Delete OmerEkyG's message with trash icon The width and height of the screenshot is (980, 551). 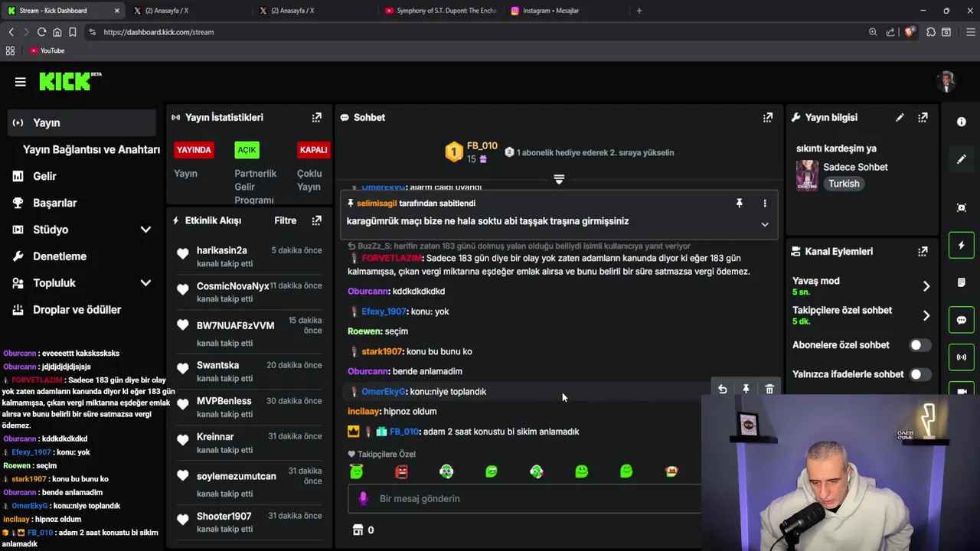click(769, 390)
